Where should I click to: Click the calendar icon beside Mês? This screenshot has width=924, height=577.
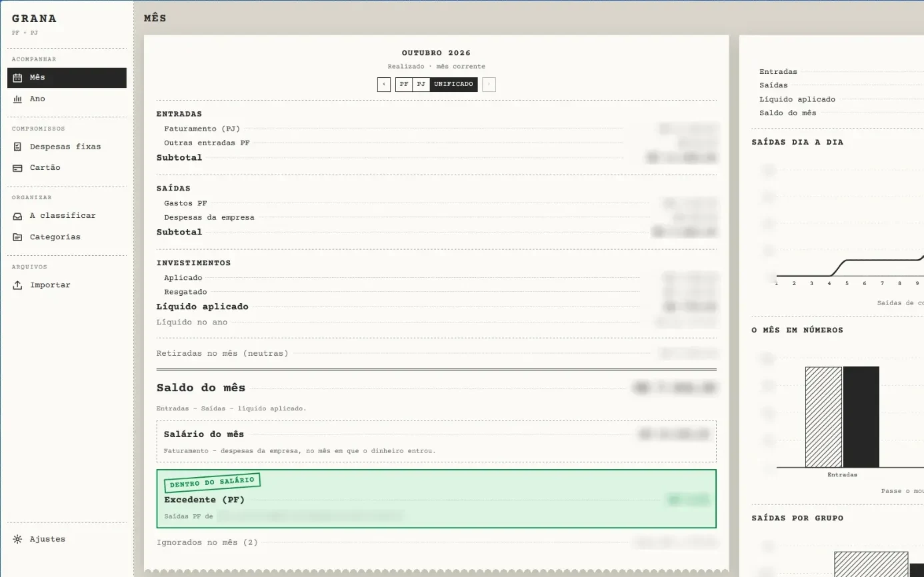[x=18, y=77]
